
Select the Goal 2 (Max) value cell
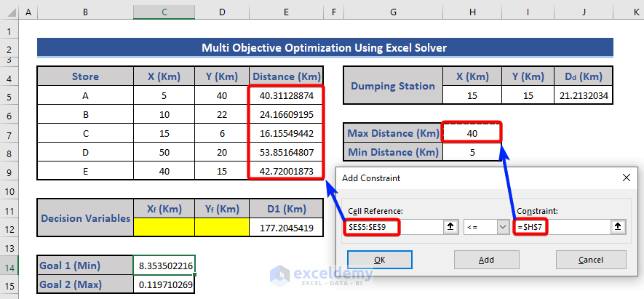coord(164,284)
